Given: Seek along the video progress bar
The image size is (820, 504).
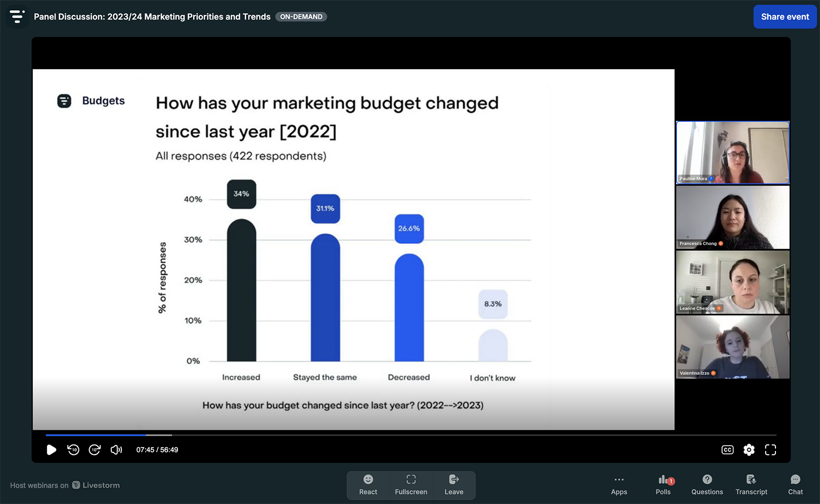Looking at the screenshot, I should point(411,435).
